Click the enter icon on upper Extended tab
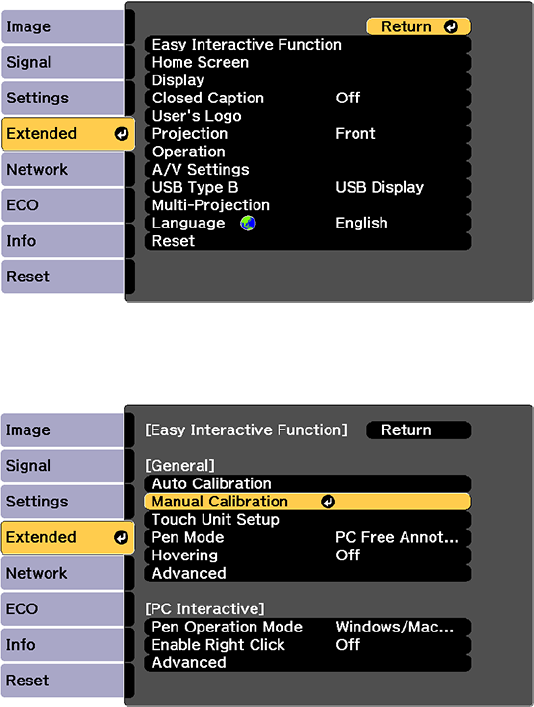This screenshot has width=534, height=707. [x=121, y=134]
